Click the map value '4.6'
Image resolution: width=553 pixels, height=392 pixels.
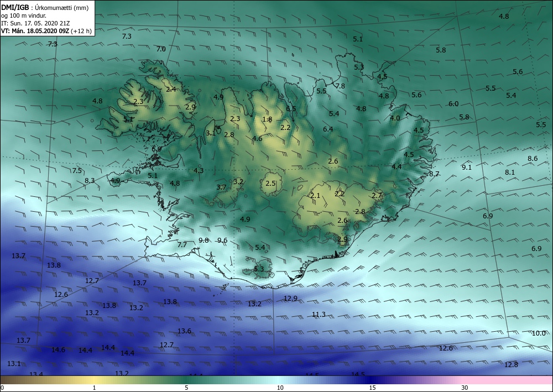tap(257, 139)
